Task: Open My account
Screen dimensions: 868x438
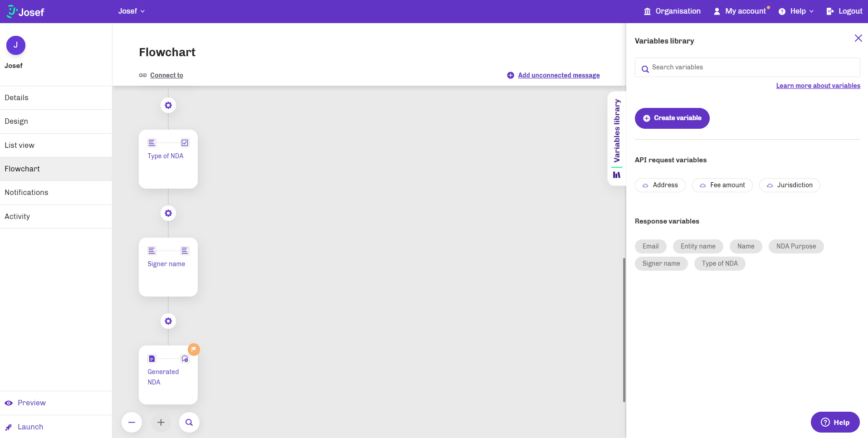Action: coord(741,11)
